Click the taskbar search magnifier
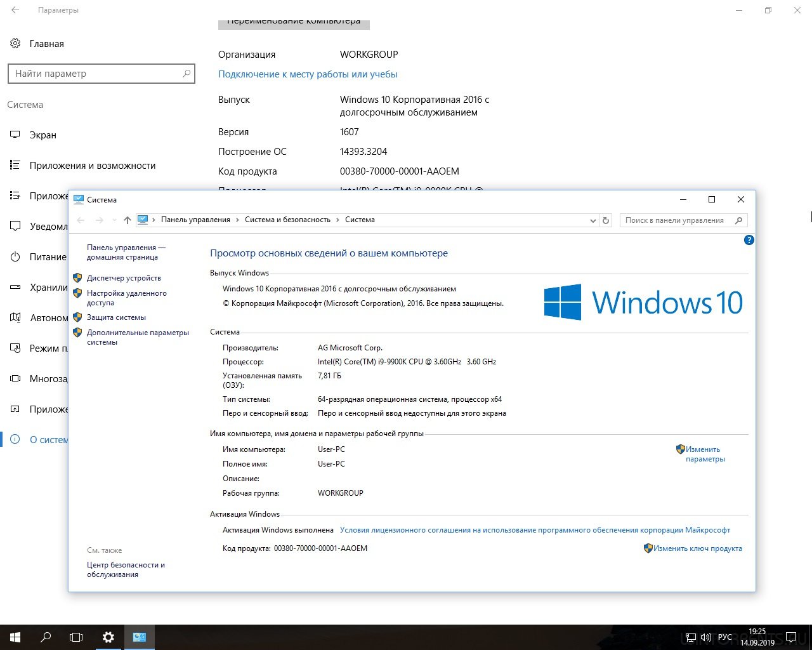The width and height of the screenshot is (812, 650). click(46, 637)
